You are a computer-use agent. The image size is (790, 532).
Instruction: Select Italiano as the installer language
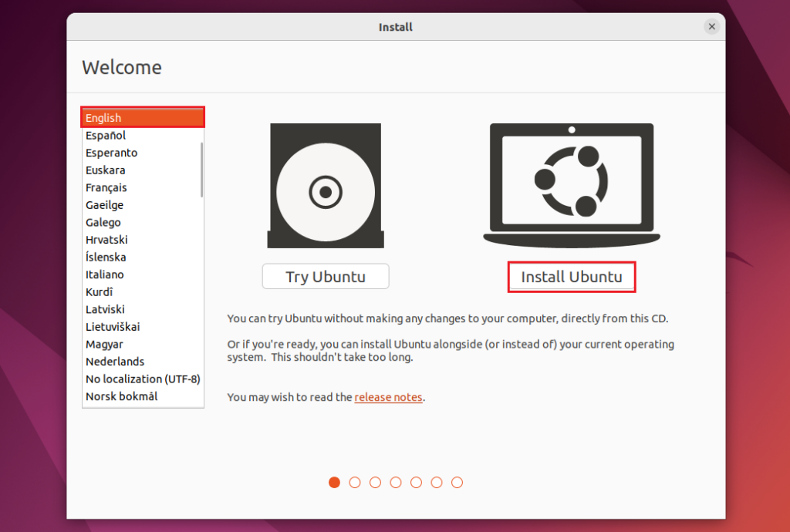pyautogui.click(x=104, y=274)
